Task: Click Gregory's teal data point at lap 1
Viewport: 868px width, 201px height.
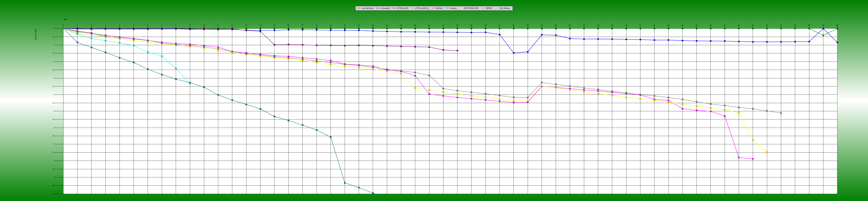Action: pyautogui.click(x=77, y=42)
